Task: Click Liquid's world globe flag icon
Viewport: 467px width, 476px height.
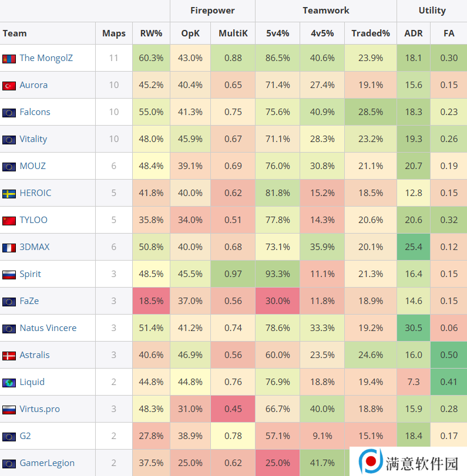Action: (9, 383)
